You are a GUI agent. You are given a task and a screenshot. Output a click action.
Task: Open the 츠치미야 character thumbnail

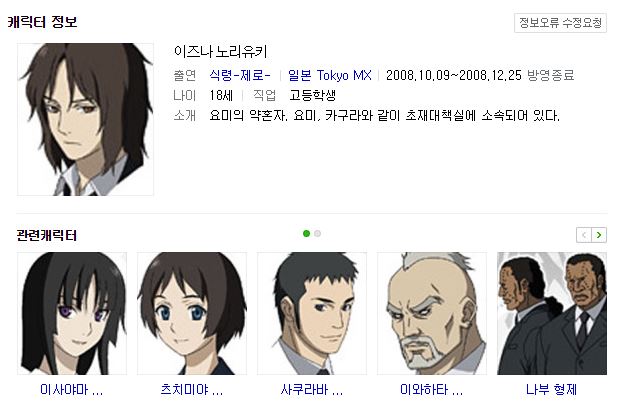192,313
